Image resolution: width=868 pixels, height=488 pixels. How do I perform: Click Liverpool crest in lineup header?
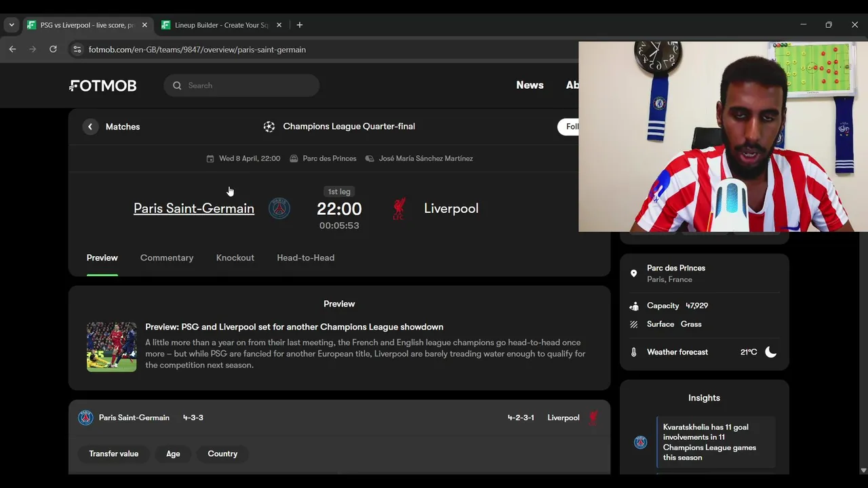click(x=593, y=418)
